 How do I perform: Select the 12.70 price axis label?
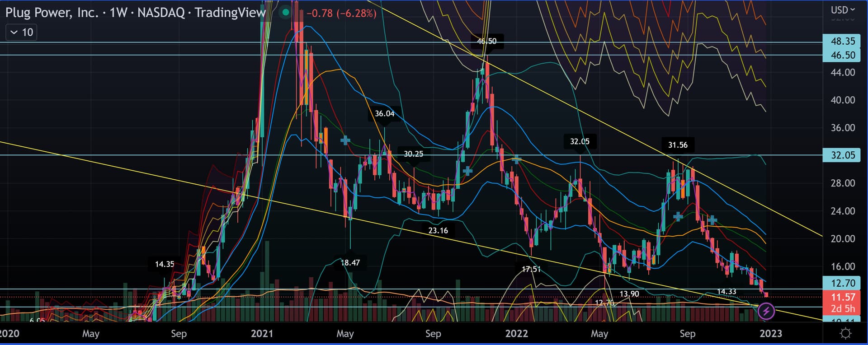click(x=843, y=283)
